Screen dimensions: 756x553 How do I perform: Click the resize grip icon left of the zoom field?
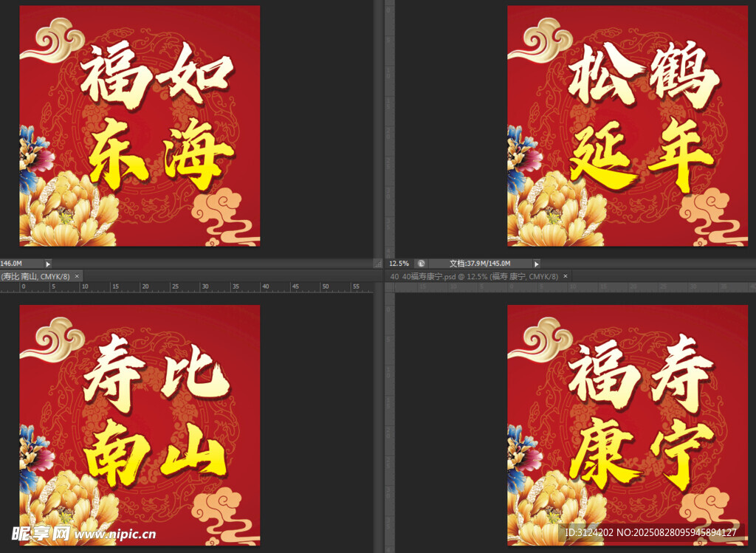(x=379, y=264)
